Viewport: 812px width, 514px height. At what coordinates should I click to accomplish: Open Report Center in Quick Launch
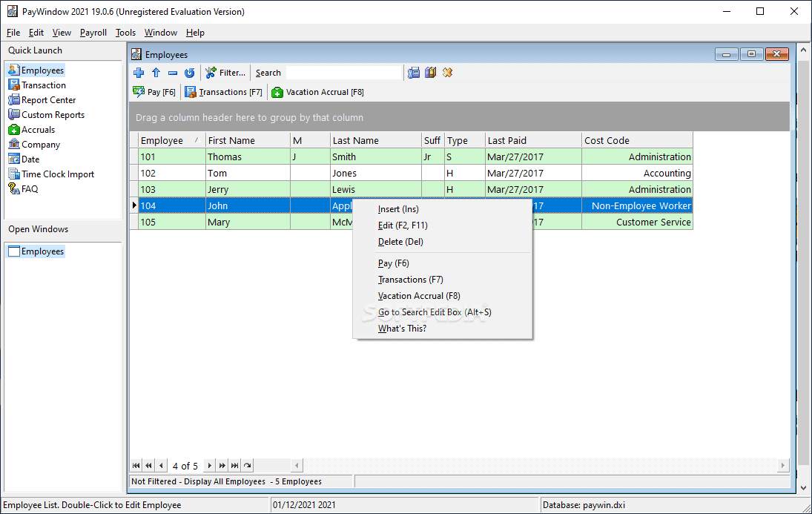[x=42, y=100]
